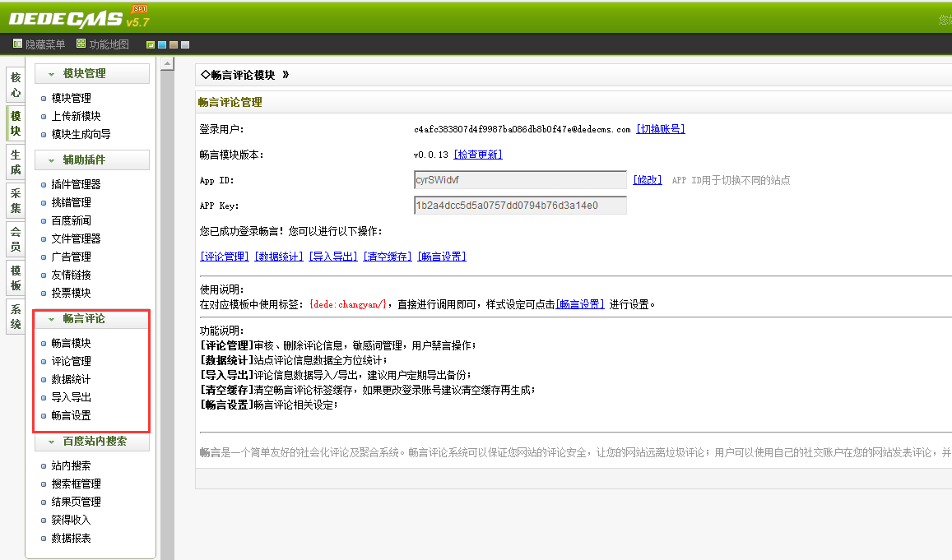Viewport: 952px width, 560px height.
Task: Click the DEDECMS v5.7 logo
Action: (x=80, y=17)
